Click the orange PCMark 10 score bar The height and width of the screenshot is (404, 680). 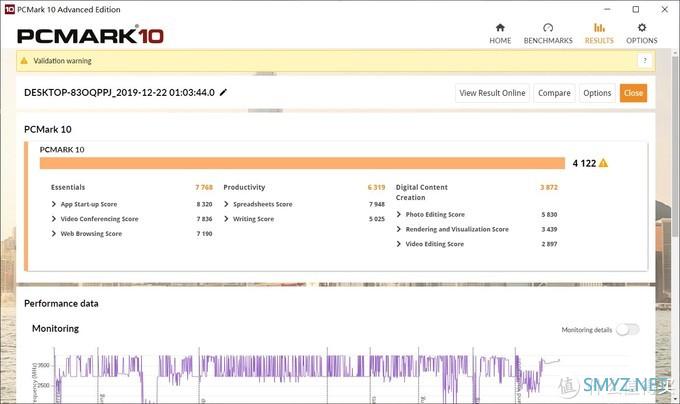[x=302, y=163]
